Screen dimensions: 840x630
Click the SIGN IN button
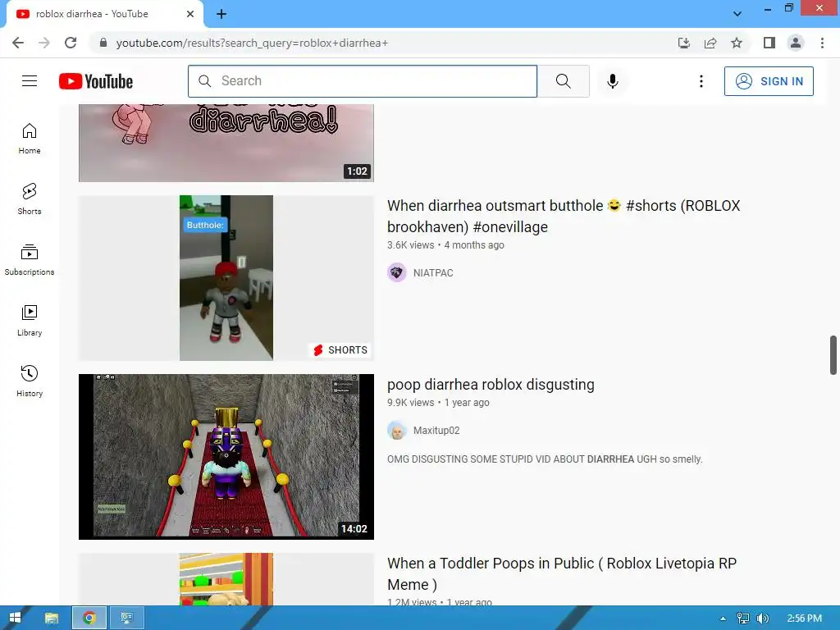pos(769,81)
